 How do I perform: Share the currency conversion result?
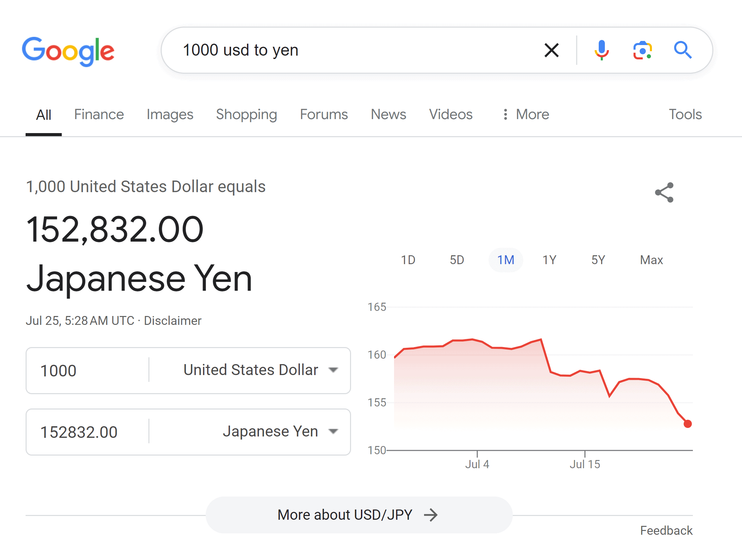pyautogui.click(x=664, y=192)
